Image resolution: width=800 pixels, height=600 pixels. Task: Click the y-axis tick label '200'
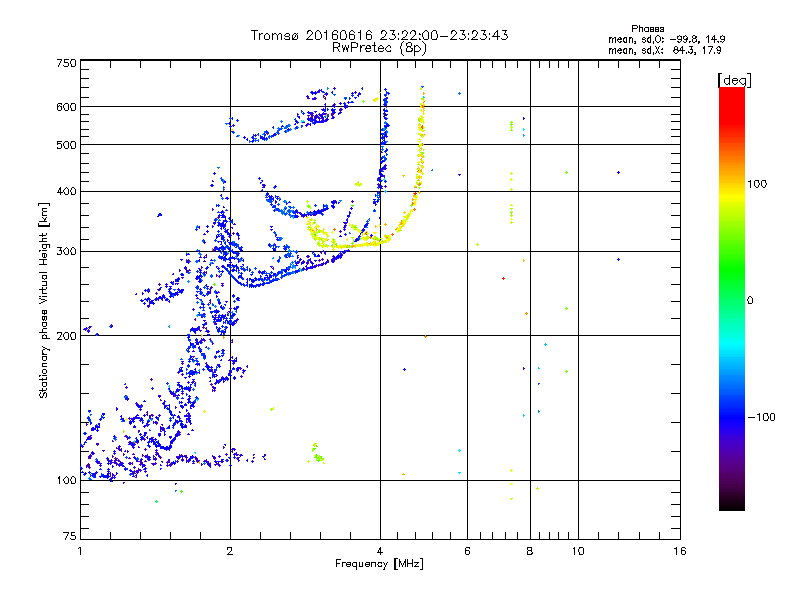[x=66, y=336]
